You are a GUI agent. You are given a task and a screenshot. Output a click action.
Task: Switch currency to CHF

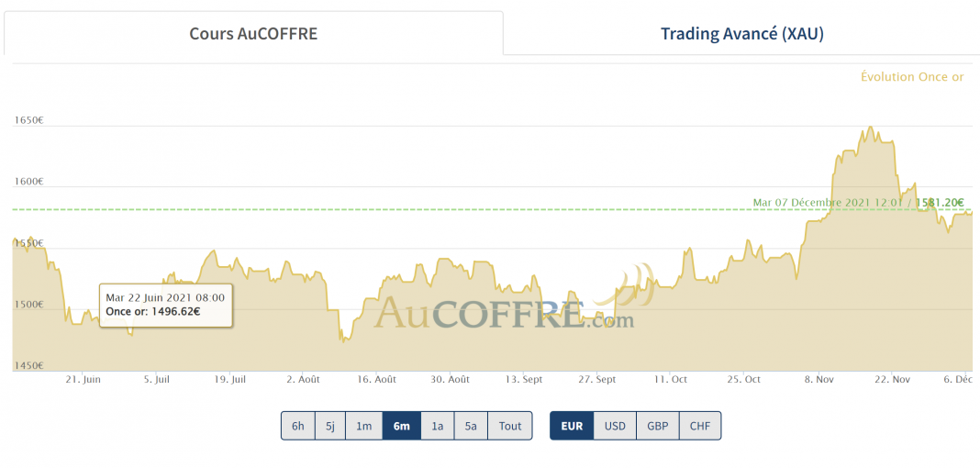(x=700, y=426)
